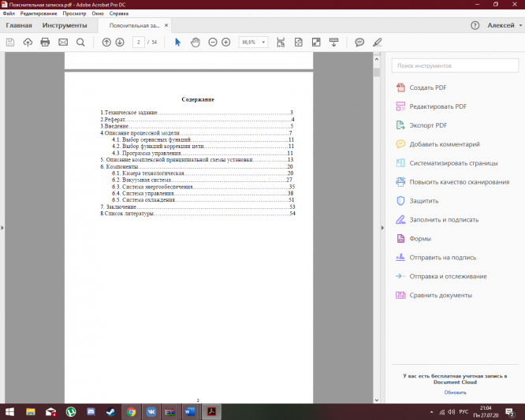Add a sticky note comment icon
525x420 pixels.
[359, 43]
